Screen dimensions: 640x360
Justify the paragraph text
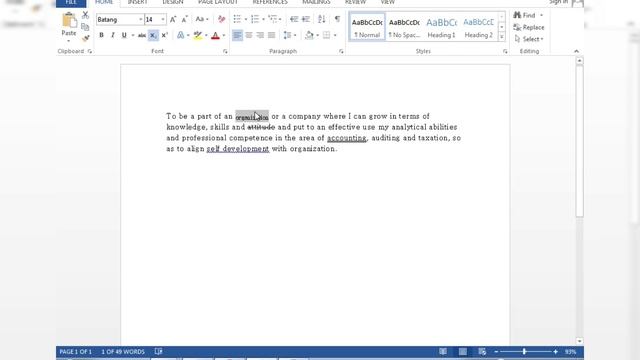coord(271,36)
